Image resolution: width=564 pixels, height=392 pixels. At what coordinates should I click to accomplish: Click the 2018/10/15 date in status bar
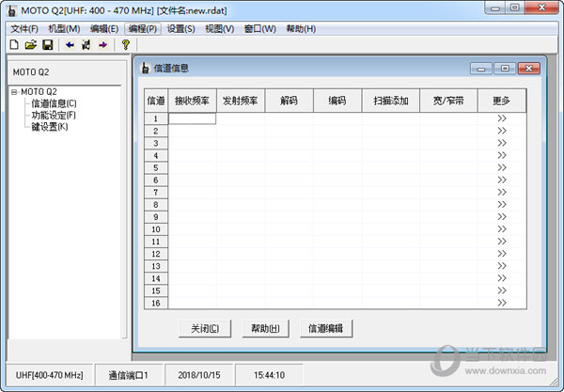coord(199,375)
